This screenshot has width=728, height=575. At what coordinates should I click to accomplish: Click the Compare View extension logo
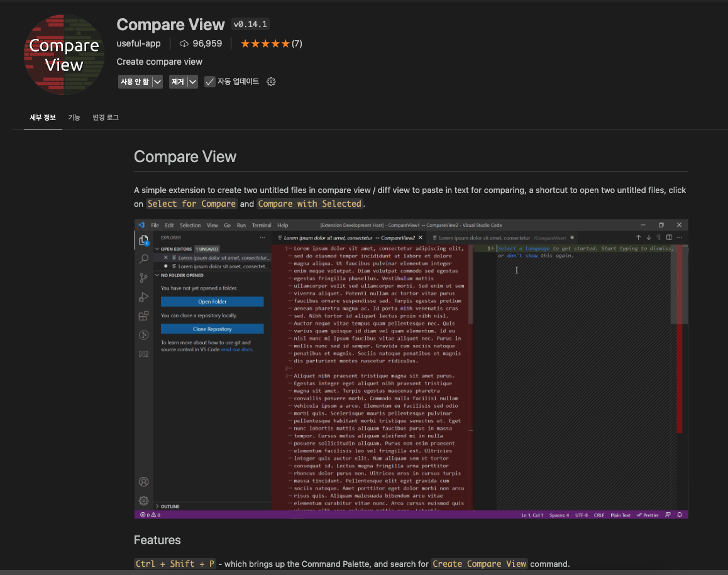(64, 55)
